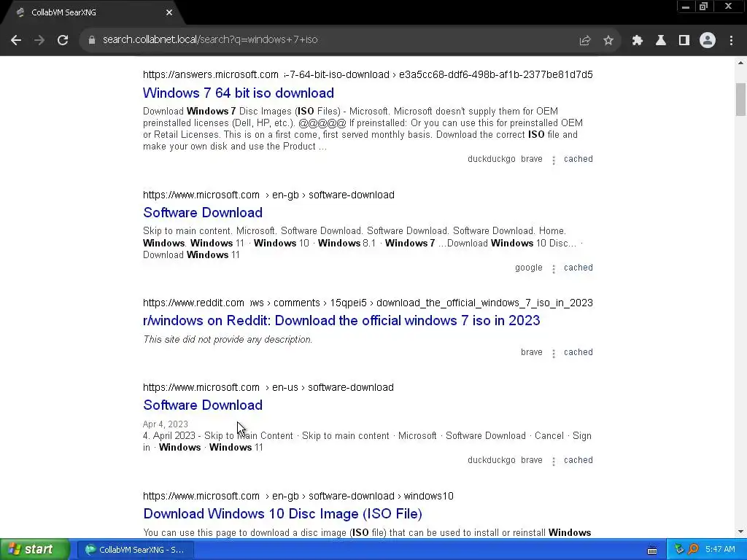Click the answers.microsoft.com result URL
747x560 pixels.
[368, 75]
